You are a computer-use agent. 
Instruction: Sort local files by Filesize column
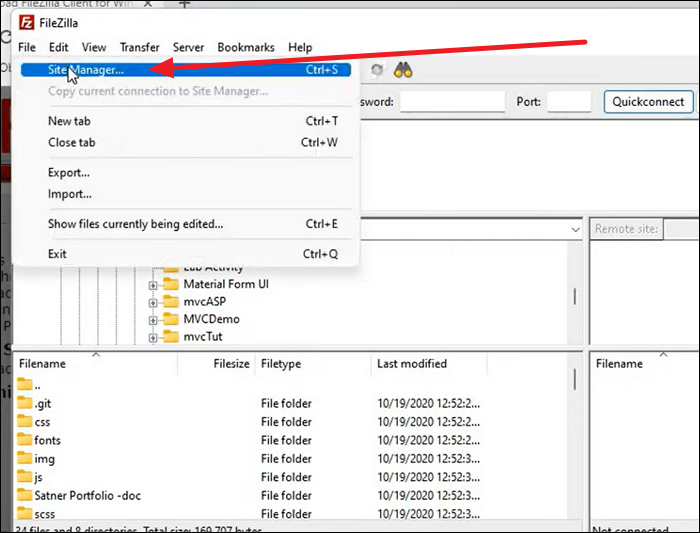point(217,363)
